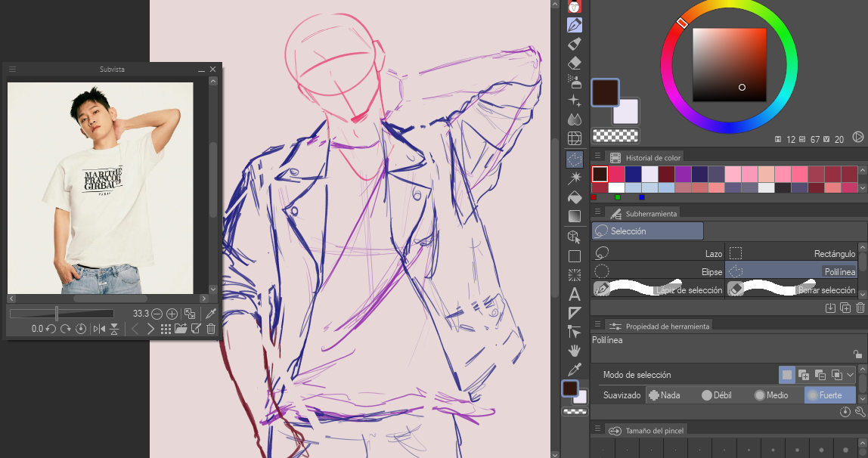Choose subtract from selection mode
Viewport: 868px width, 458px height.
tap(820, 375)
